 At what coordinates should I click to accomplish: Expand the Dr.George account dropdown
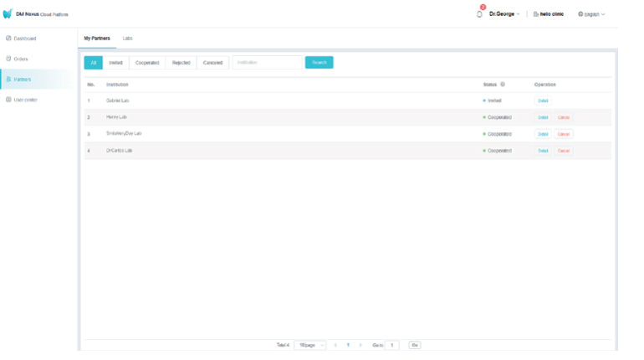[504, 14]
